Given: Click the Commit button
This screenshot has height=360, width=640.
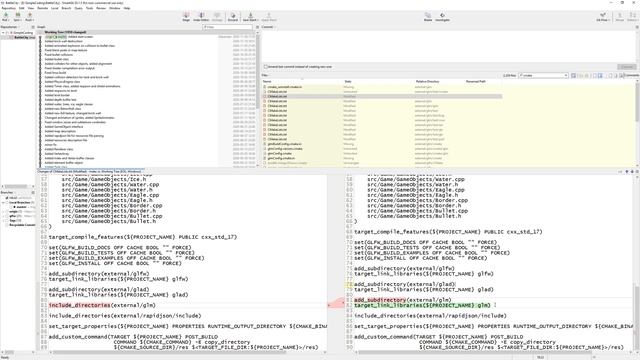Looking at the screenshot, I should pyautogui.click(x=627, y=67).
